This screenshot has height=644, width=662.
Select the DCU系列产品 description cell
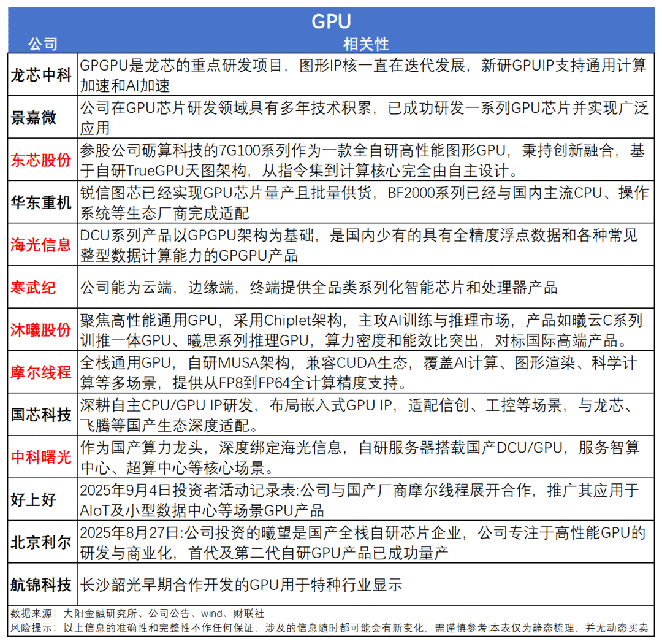coord(365,245)
